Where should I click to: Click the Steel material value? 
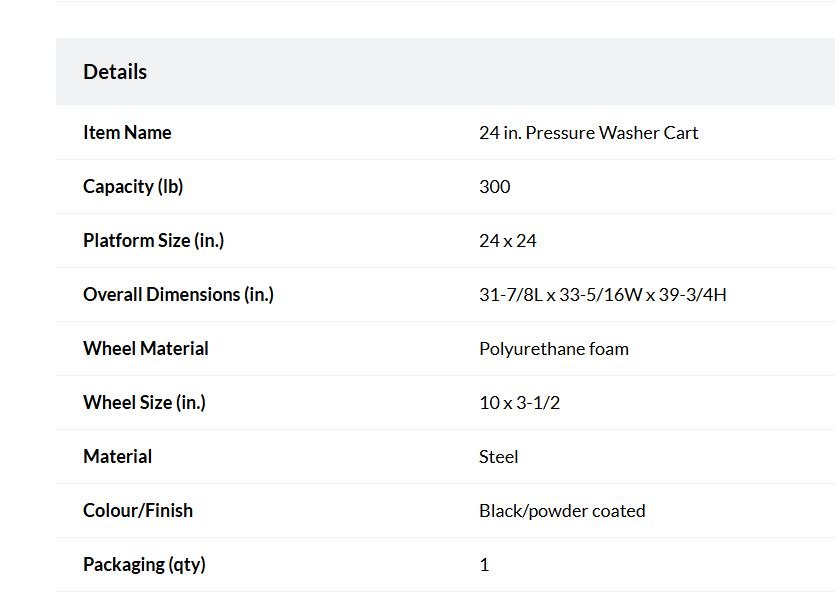[x=498, y=456]
